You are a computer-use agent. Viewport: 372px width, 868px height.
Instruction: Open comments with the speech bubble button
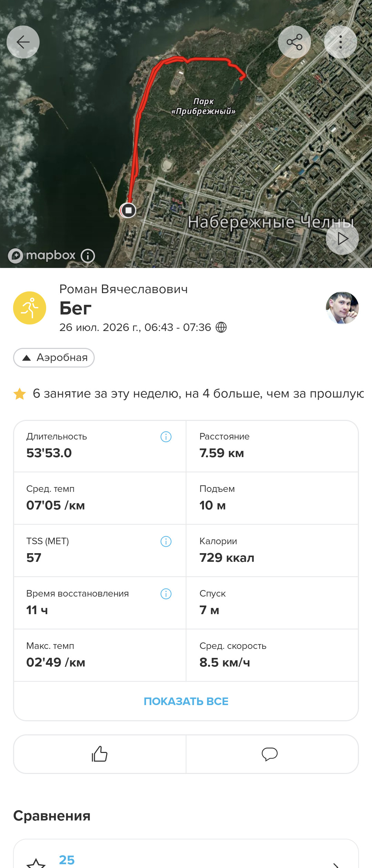(270, 754)
